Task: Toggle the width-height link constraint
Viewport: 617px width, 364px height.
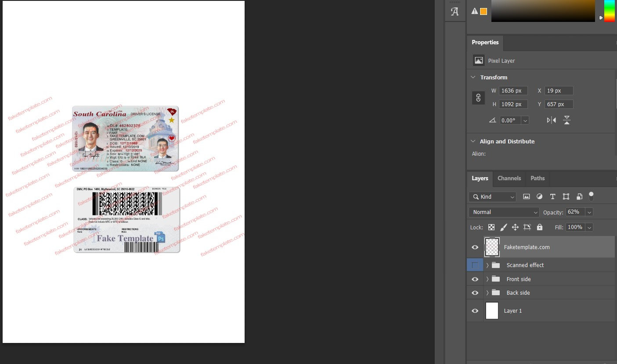Action: pos(478,98)
